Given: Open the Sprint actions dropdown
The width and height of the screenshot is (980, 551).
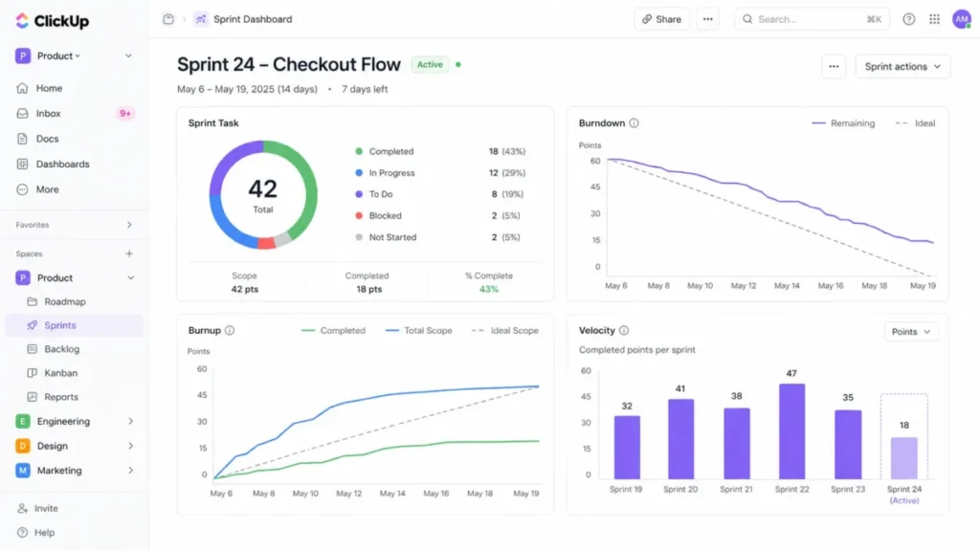Looking at the screenshot, I should click(x=902, y=66).
